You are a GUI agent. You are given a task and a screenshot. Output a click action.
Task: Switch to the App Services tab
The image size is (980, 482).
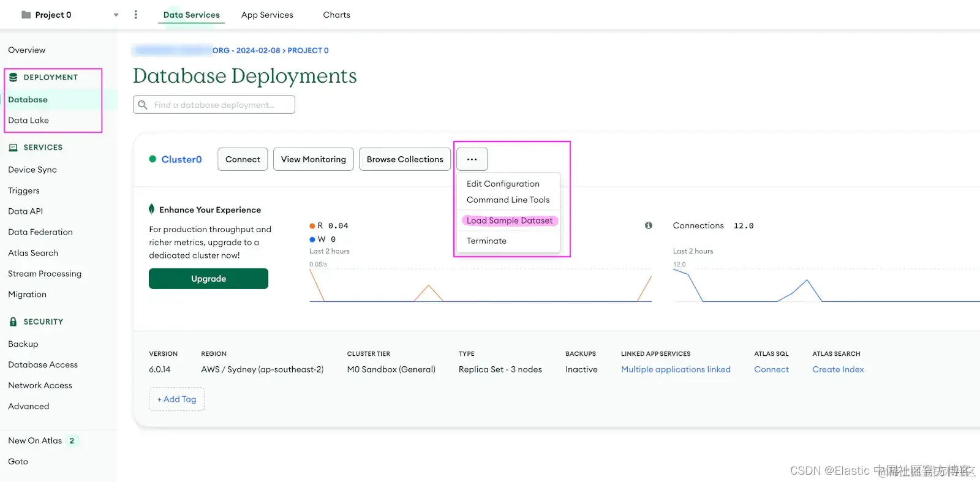(267, 15)
